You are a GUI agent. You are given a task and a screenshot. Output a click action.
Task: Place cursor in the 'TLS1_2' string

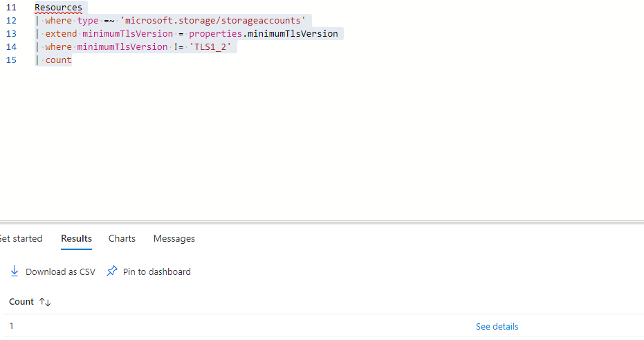[x=210, y=47]
